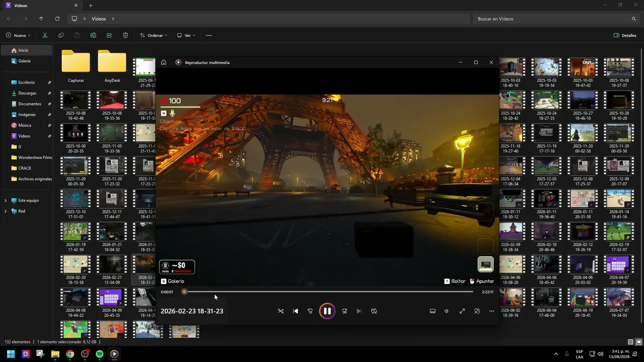The image size is (644, 362).
Task: Click the Media Player taskbar icon
Action: pos(114,354)
